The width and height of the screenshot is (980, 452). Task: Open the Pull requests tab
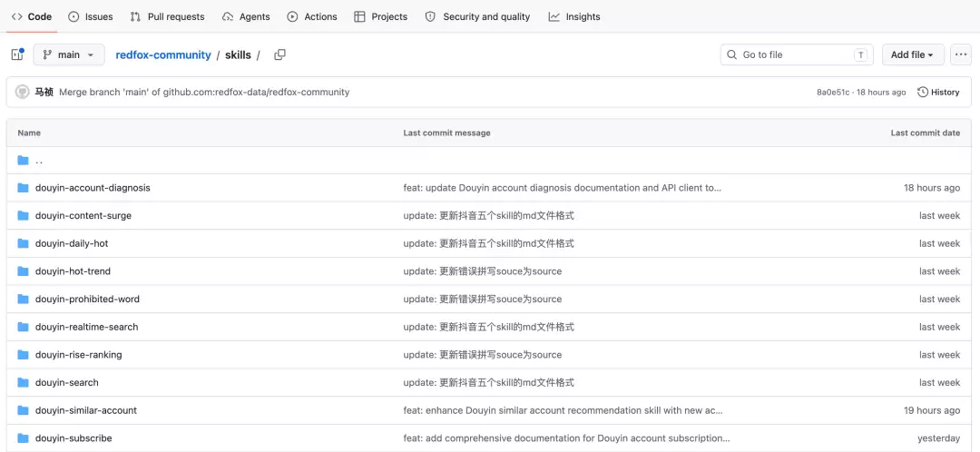168,17
